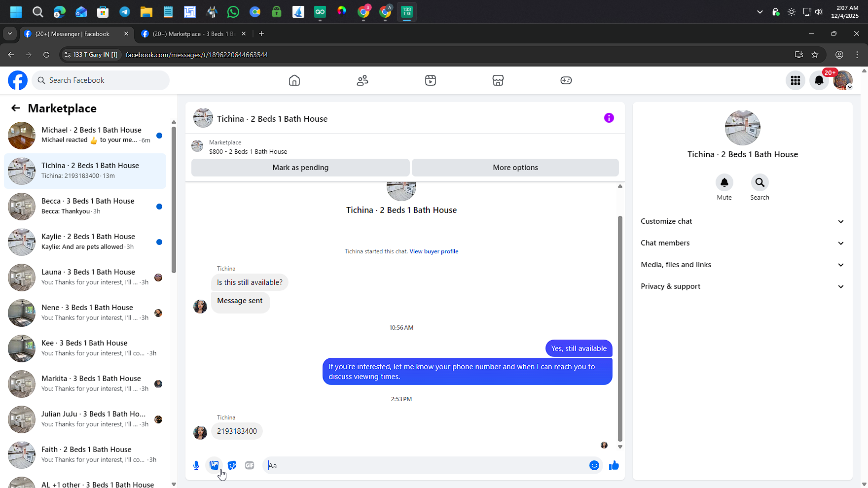Open the Video/Reels icon in top navigation

click(431, 80)
